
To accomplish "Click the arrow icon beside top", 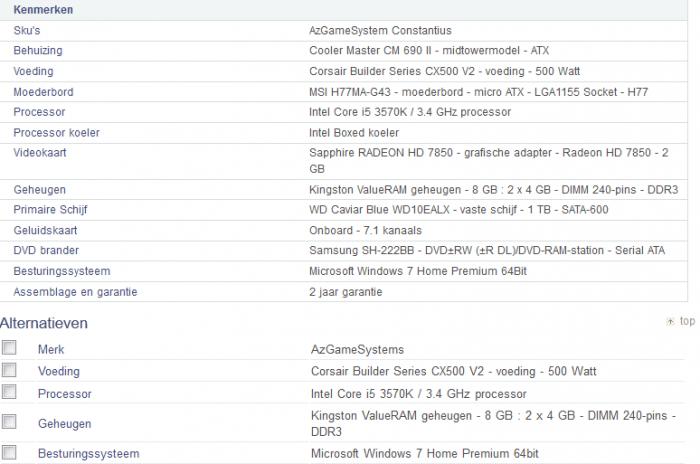I will coord(670,322).
